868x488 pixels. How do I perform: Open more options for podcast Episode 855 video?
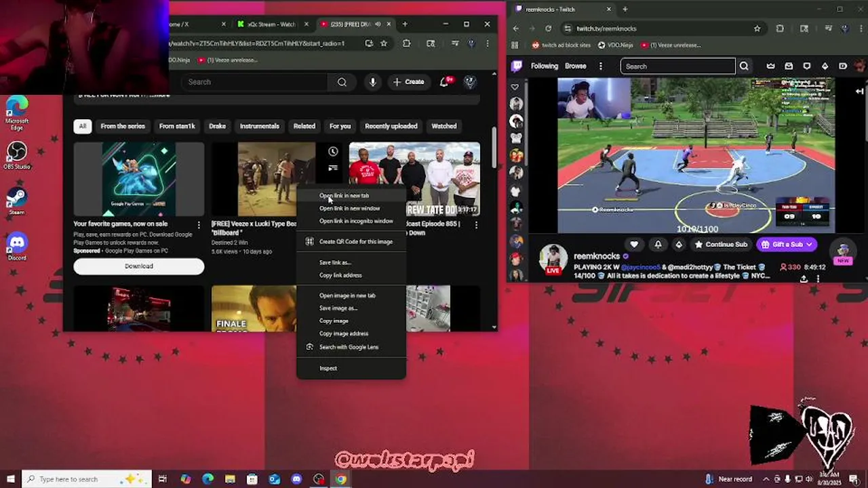point(476,224)
